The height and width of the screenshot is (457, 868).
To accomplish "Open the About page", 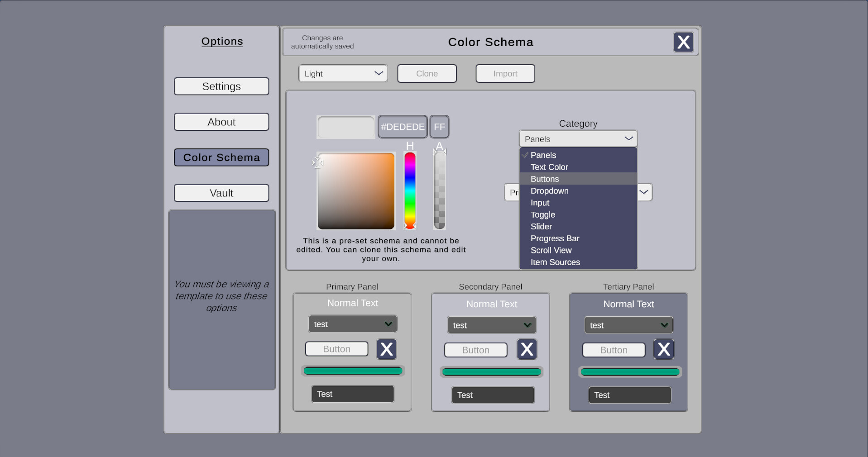I will click(x=221, y=121).
